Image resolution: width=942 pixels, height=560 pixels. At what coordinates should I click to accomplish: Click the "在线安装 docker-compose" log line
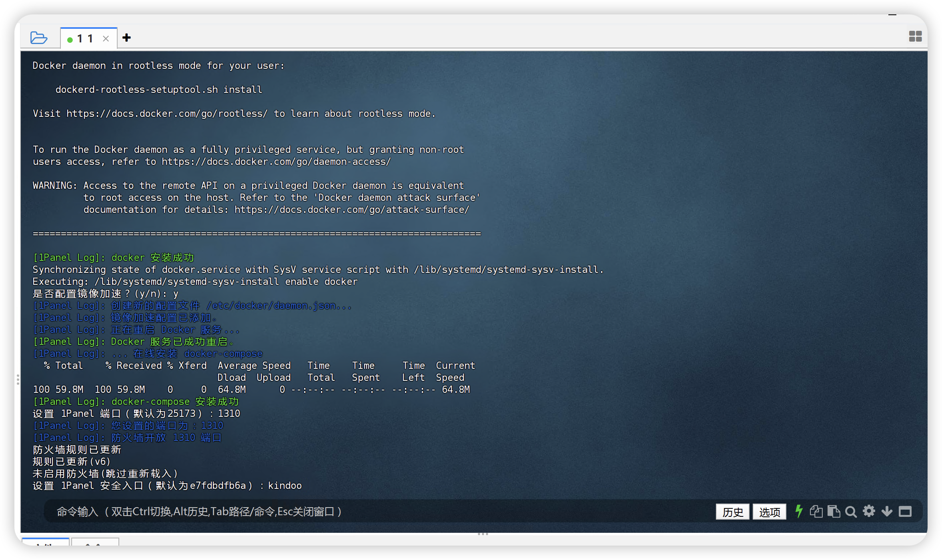click(148, 354)
